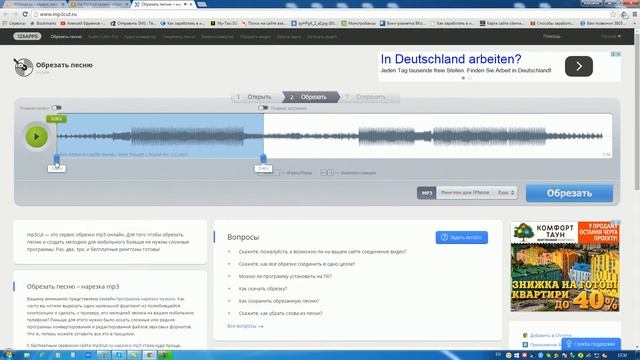The image size is (640, 360).
Task: Open the 123APPS menu badge
Action: click(x=27, y=36)
